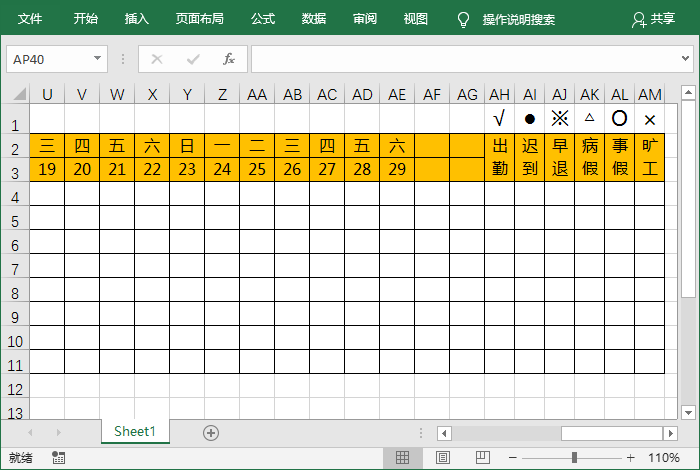
Task: Click the vertical scrollbar up arrow
Action: coord(688,93)
